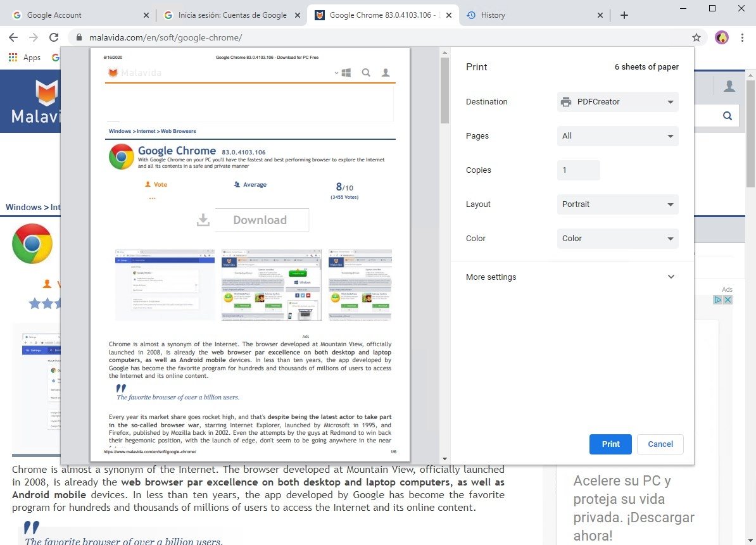Image resolution: width=756 pixels, height=545 pixels.
Task: Select the Google Chrome 83.0.4103.106 tab
Action: [383, 15]
